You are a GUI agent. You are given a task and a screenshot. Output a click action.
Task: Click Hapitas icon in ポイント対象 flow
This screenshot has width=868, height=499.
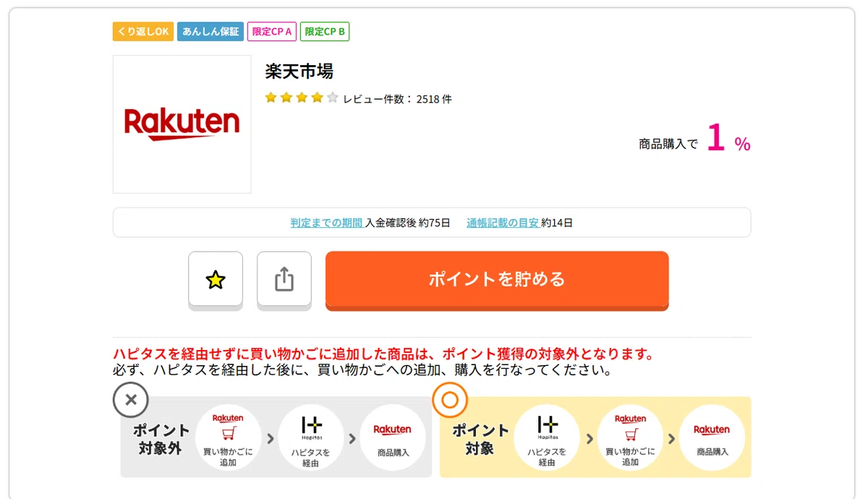(548, 438)
